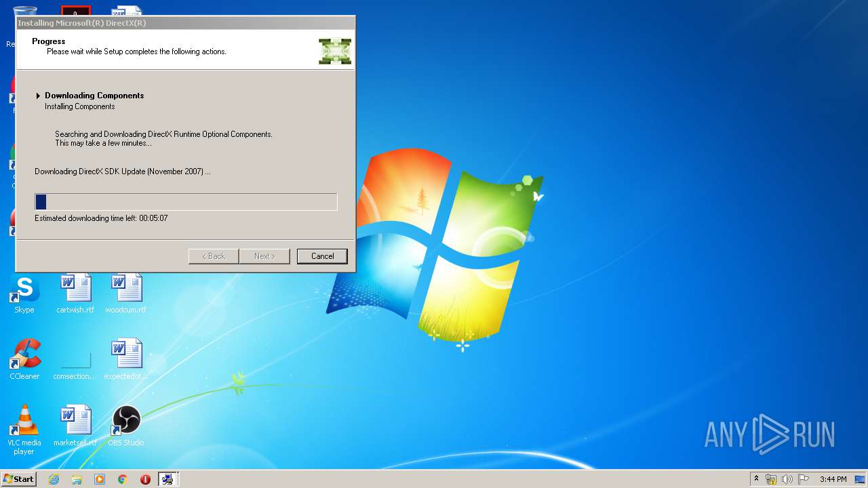Click the estimated downloading time left text
Viewport: 868px width, 488px height.
[101, 218]
